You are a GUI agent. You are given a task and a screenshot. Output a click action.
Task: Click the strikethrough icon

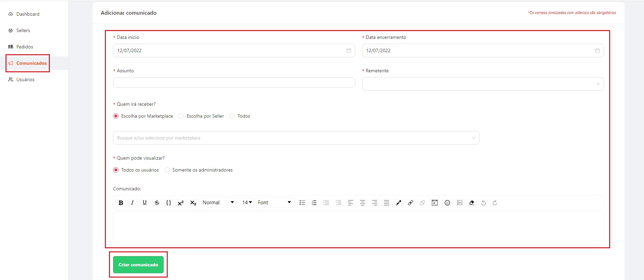point(157,203)
